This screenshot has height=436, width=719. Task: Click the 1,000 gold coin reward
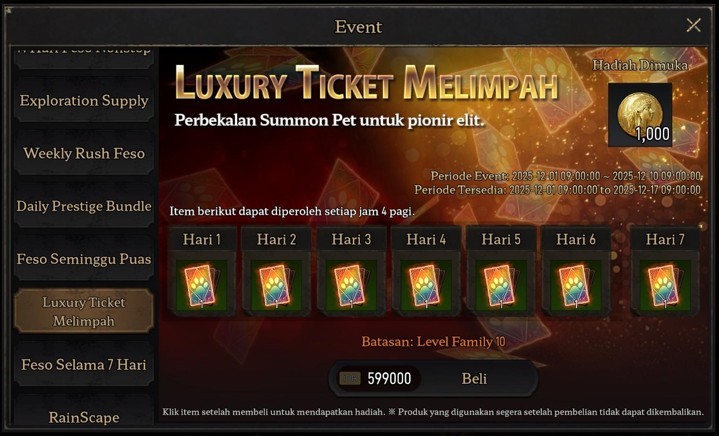tap(640, 115)
